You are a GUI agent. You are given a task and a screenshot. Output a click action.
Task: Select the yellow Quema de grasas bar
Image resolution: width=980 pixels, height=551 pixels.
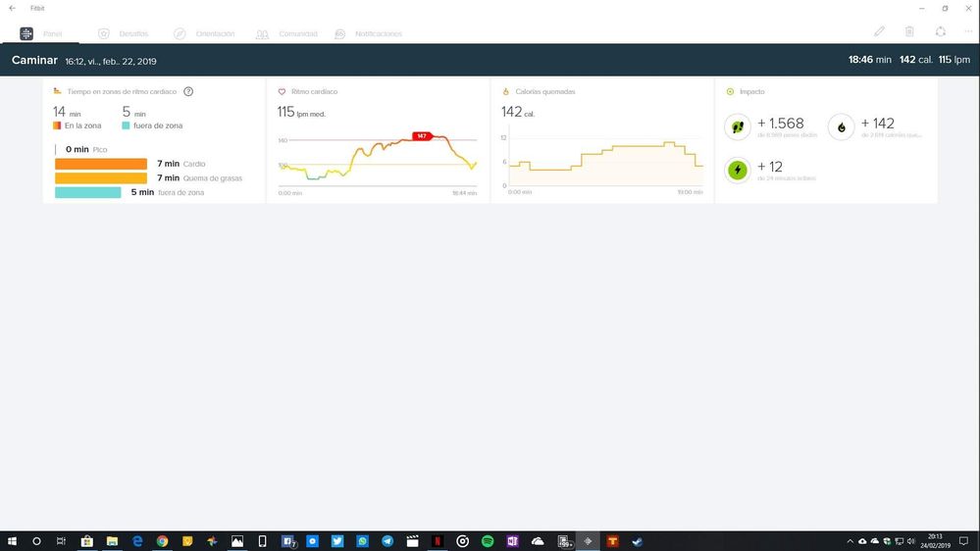(101, 178)
